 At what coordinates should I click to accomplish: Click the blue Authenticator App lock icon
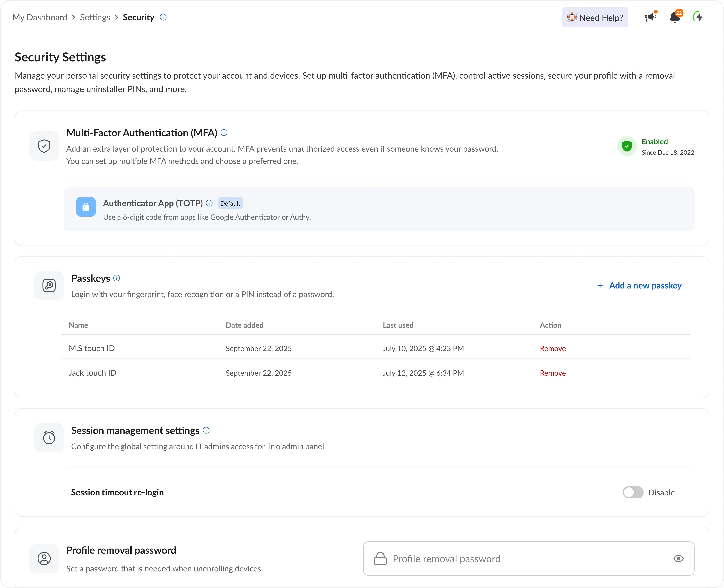(86, 207)
